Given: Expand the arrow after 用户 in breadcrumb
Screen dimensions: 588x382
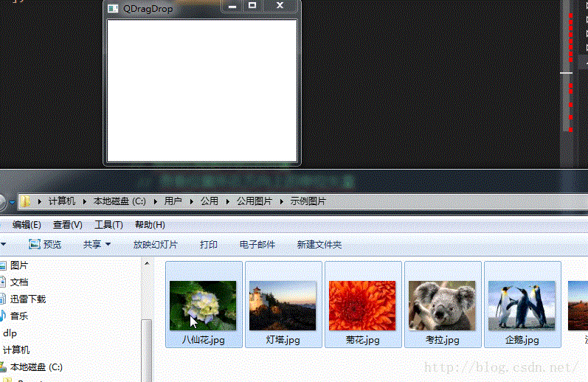Looking at the screenshot, I should [x=191, y=201].
